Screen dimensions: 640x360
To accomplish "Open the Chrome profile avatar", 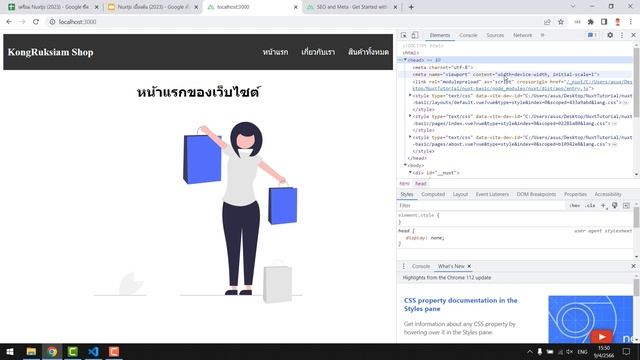I will [618, 22].
